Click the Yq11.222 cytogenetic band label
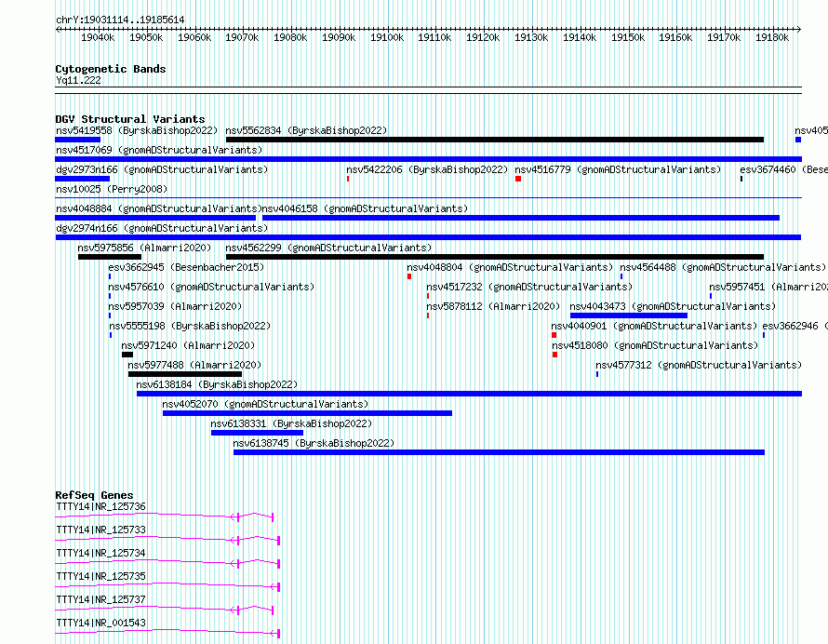828x644 pixels. 79,80
